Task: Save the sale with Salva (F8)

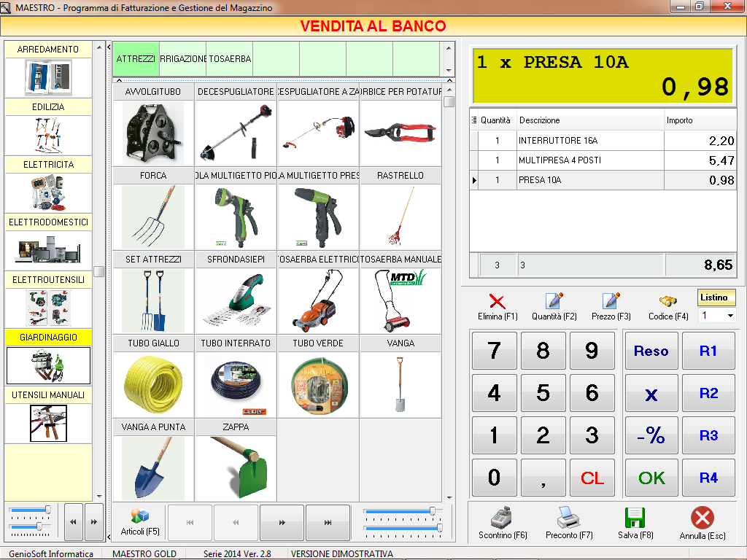Action: click(x=635, y=519)
